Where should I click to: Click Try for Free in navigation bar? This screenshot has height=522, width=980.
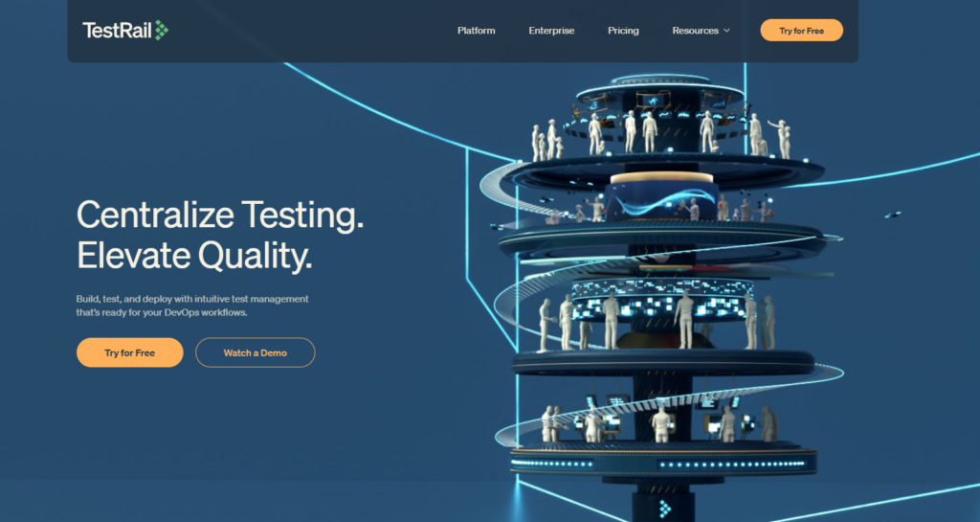tap(801, 30)
